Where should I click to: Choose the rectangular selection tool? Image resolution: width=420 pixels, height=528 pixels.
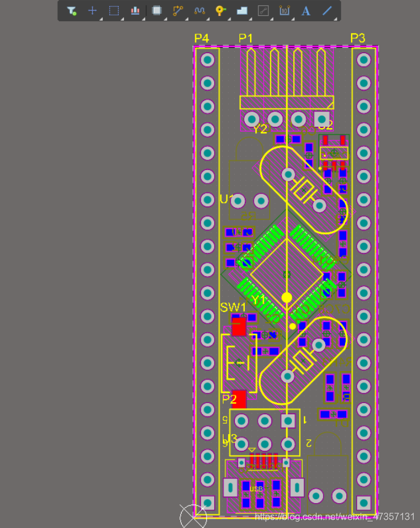pyautogui.click(x=114, y=11)
